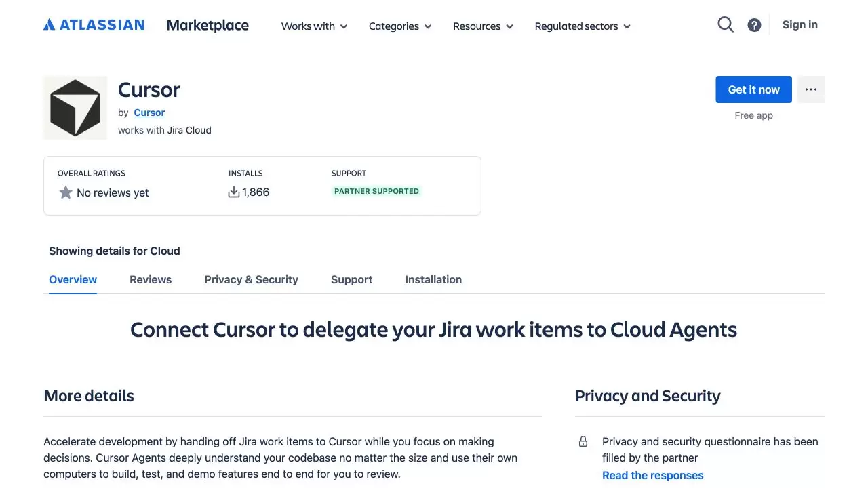Screen dimensions: 868x488
Task: Click the padlock icon under Privacy and Security
Action: coord(583,442)
